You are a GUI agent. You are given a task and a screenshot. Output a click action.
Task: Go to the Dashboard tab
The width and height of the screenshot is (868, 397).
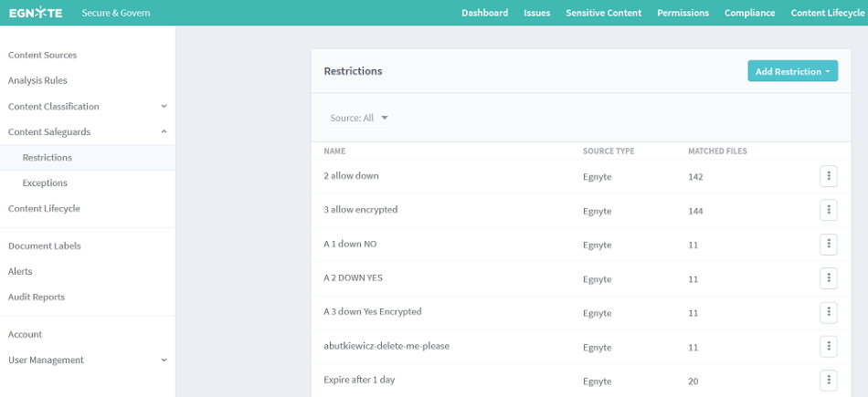485,13
